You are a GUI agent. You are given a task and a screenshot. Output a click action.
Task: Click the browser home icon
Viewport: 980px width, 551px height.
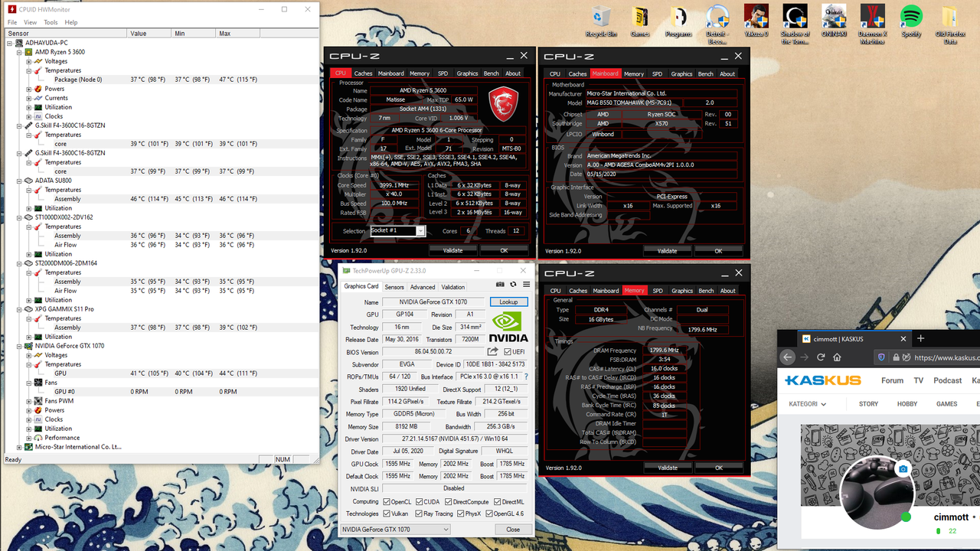837,357
